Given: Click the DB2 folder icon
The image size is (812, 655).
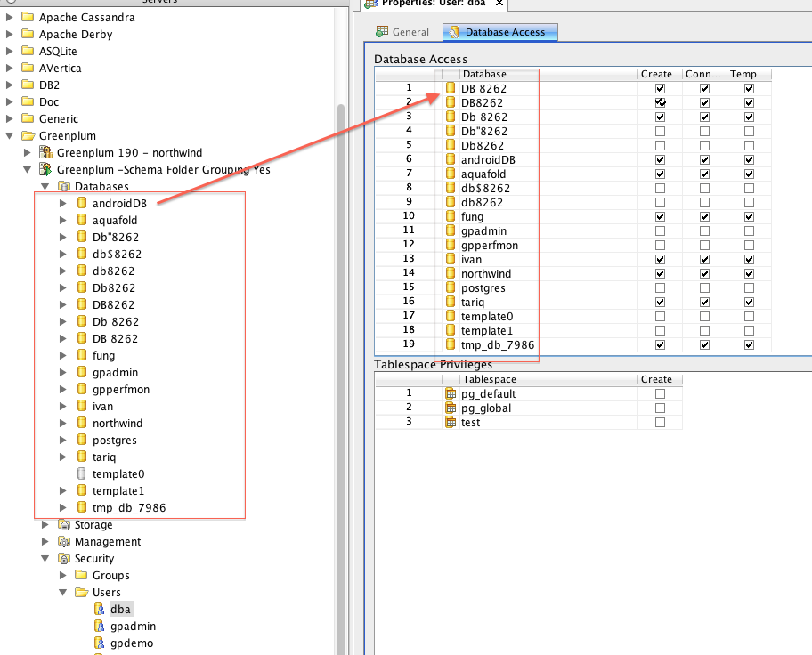Looking at the screenshot, I should pos(28,85).
